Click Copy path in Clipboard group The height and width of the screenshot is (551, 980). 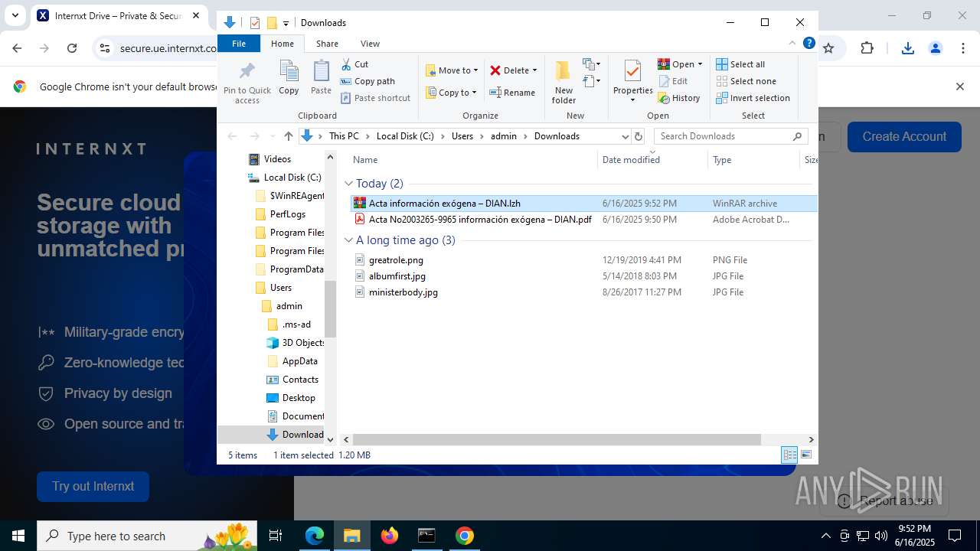367,81
